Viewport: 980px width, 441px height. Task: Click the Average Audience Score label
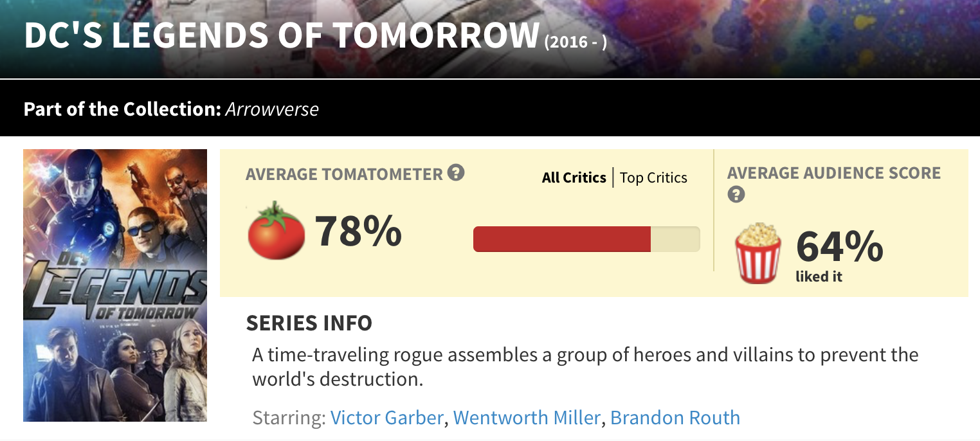pos(833,173)
